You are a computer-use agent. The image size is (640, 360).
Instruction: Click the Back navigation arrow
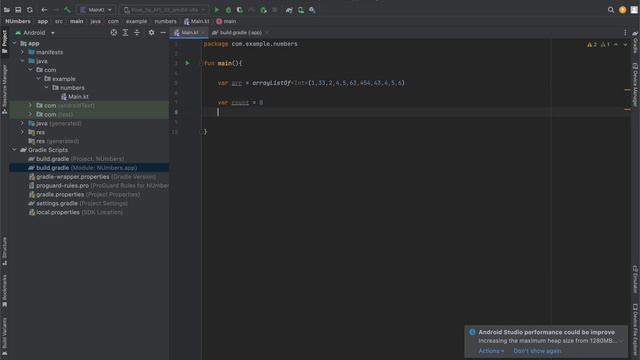coord(44,10)
